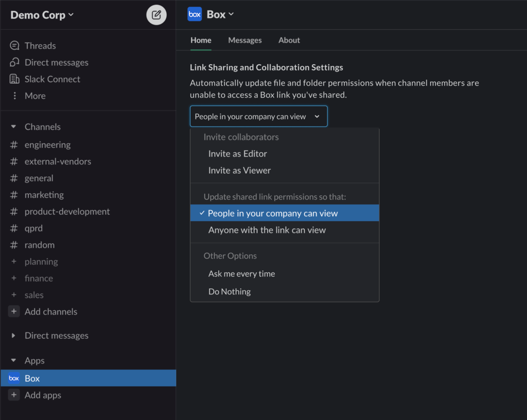
Task: Click the Direct messages icon in sidebar
Action: pyautogui.click(x=14, y=62)
